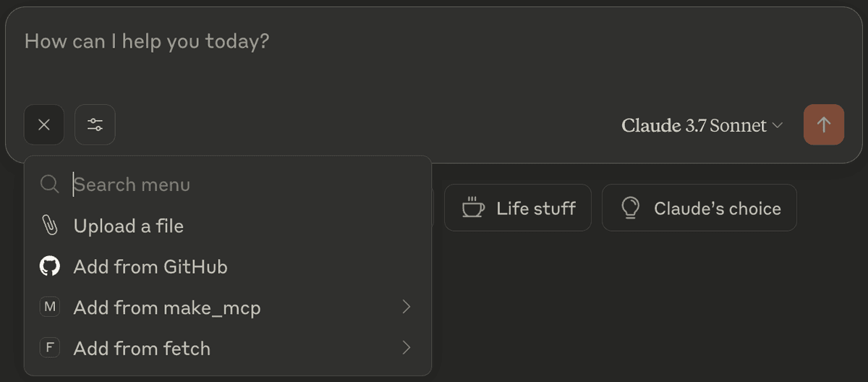Click the M badge icon for make_mcp
The height and width of the screenshot is (382, 868).
click(49, 307)
